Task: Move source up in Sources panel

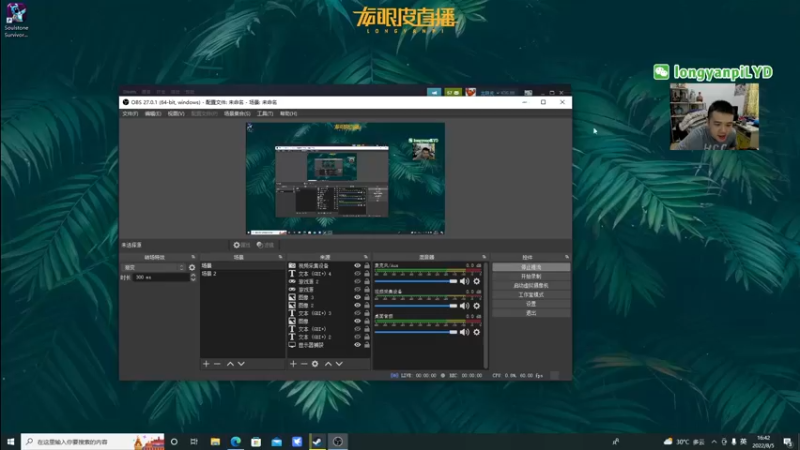Action: 328,364
